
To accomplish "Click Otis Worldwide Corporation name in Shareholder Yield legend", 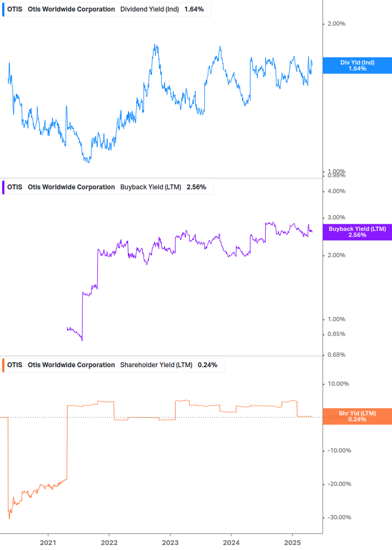I will (71, 365).
